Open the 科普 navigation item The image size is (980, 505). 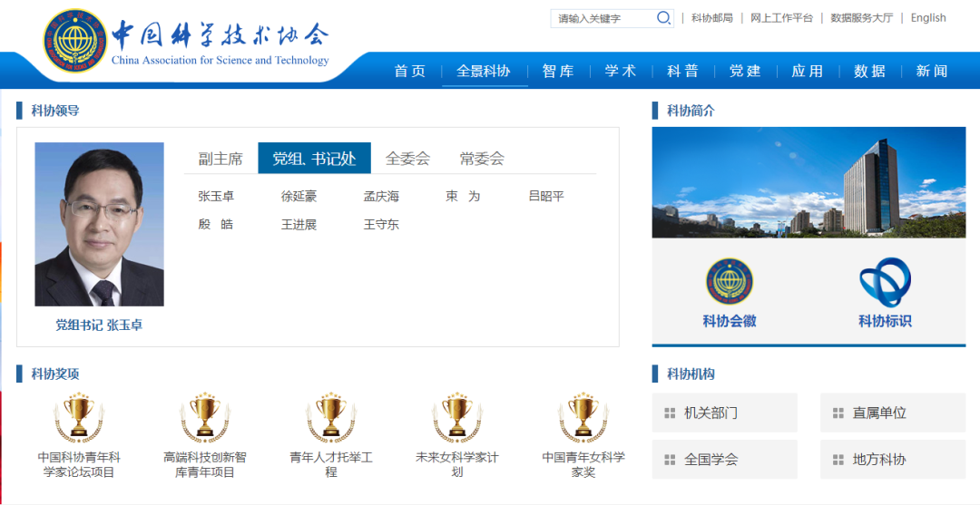click(x=683, y=71)
